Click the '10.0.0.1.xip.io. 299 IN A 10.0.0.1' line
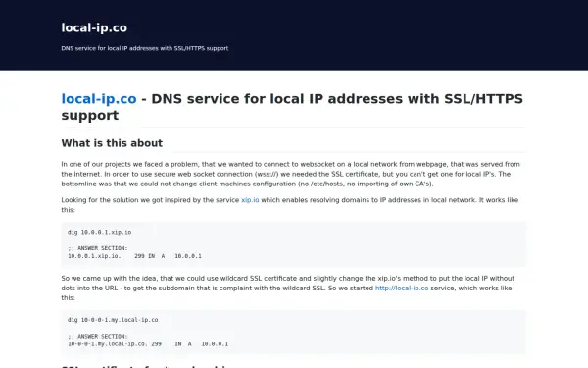This screenshot has height=368, width=588. tap(134, 256)
